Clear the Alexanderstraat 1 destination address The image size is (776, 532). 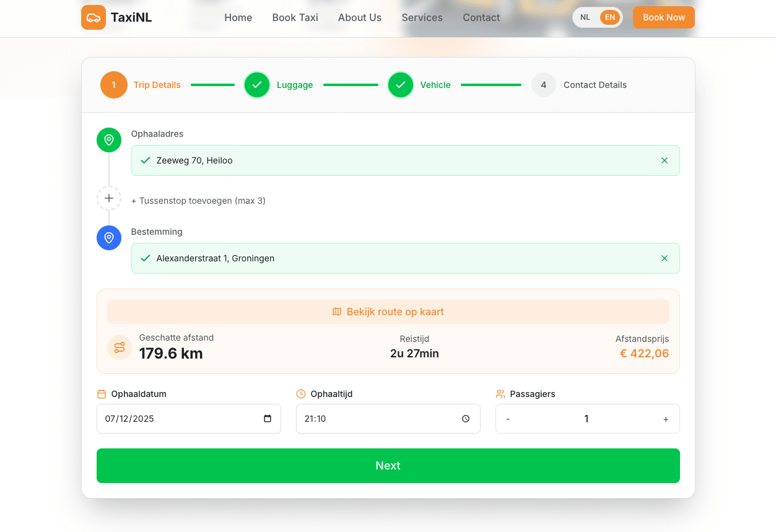(665, 258)
